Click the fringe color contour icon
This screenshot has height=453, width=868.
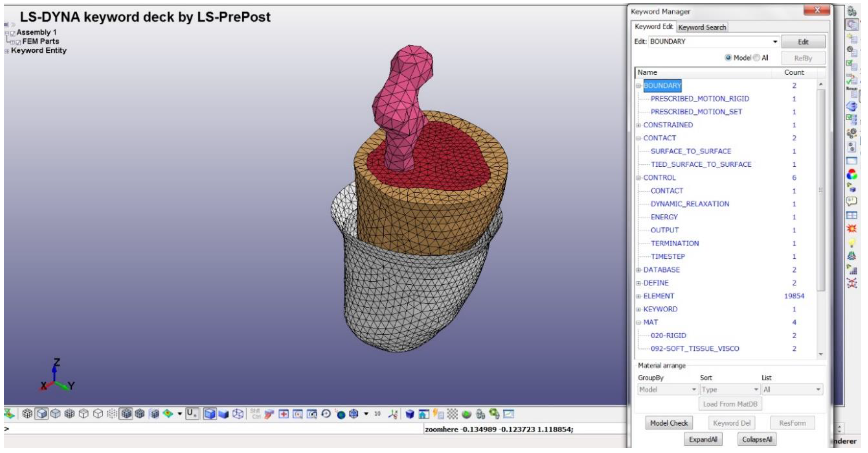pos(168,414)
